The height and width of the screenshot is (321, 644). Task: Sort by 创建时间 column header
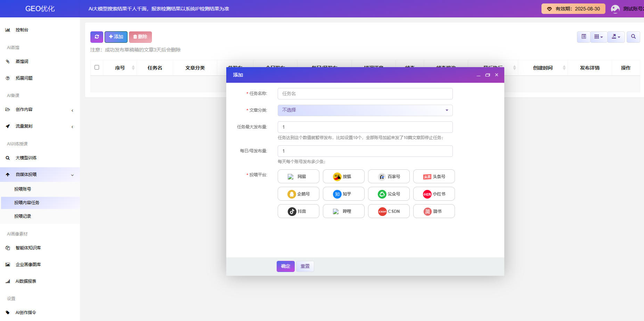[543, 68]
